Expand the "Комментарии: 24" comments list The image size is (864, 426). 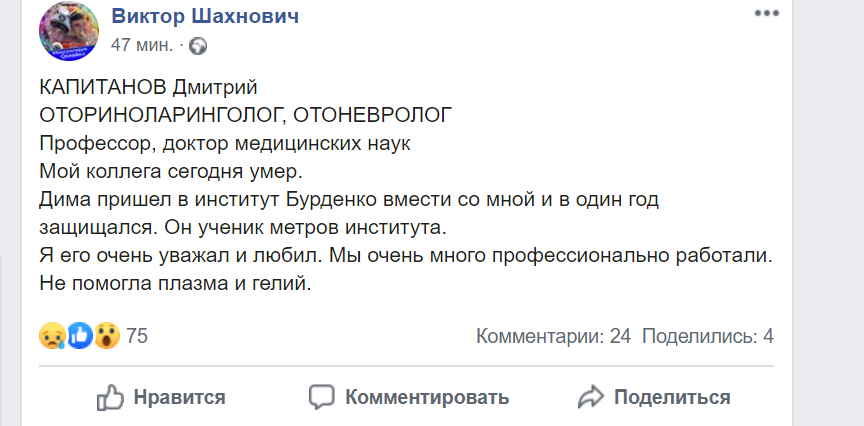[553, 336]
